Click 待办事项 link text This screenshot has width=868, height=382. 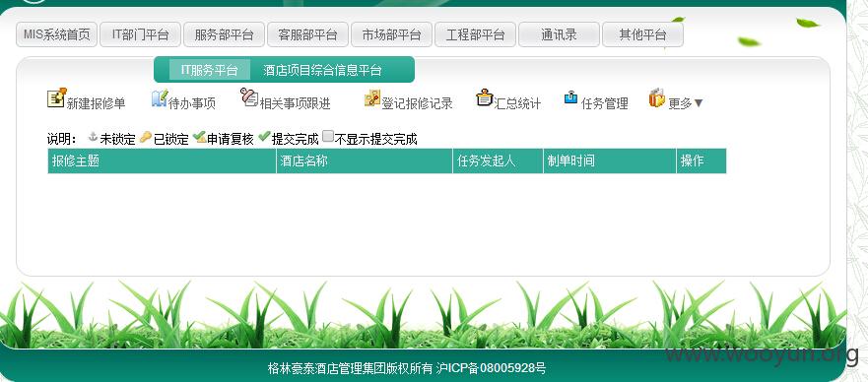point(191,103)
